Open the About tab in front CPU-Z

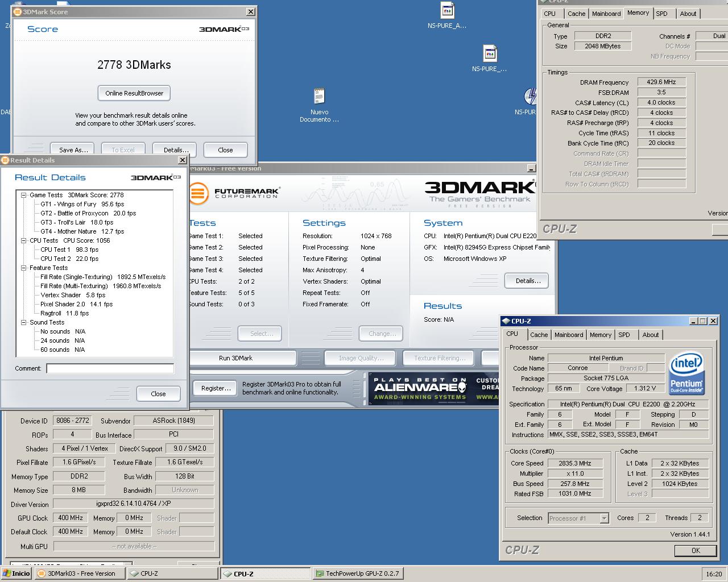(x=651, y=335)
